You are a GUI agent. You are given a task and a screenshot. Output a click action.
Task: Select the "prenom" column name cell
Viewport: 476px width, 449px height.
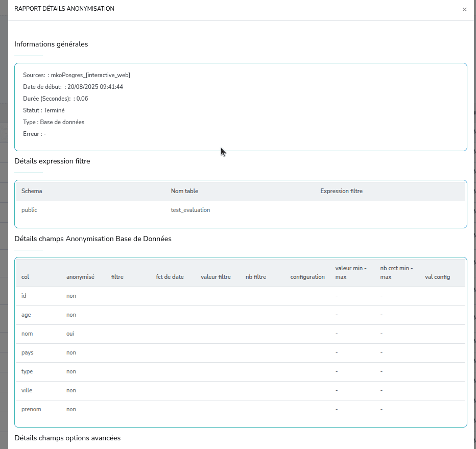coord(31,409)
